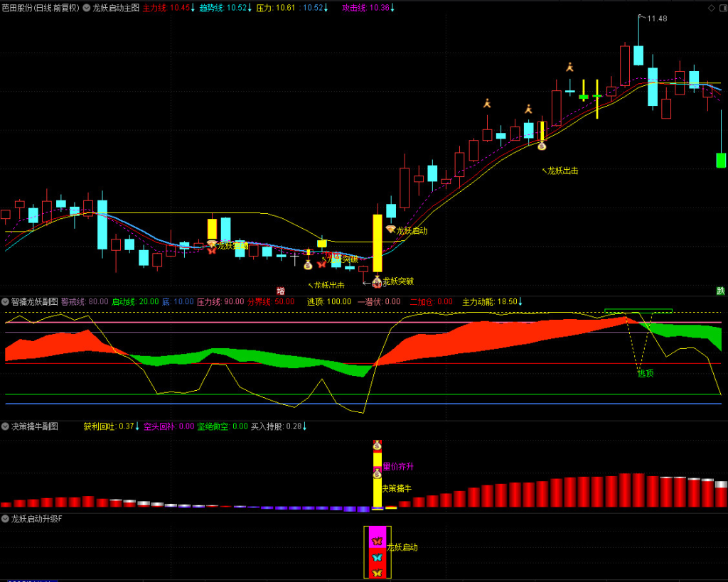Viewport: 728px width, 582px height.
Task: Open the 智擒龙妖副图 indicator dropdown arrow
Action: click(5, 302)
